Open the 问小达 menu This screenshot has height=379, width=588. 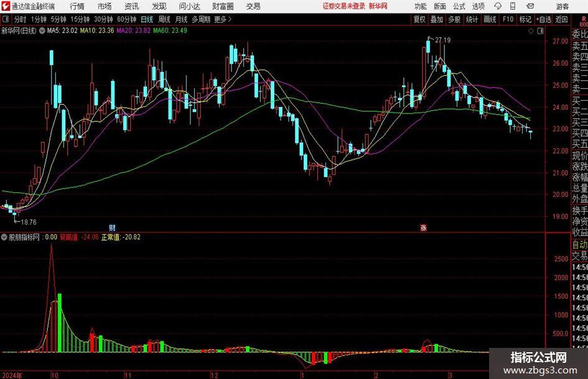[189, 6]
